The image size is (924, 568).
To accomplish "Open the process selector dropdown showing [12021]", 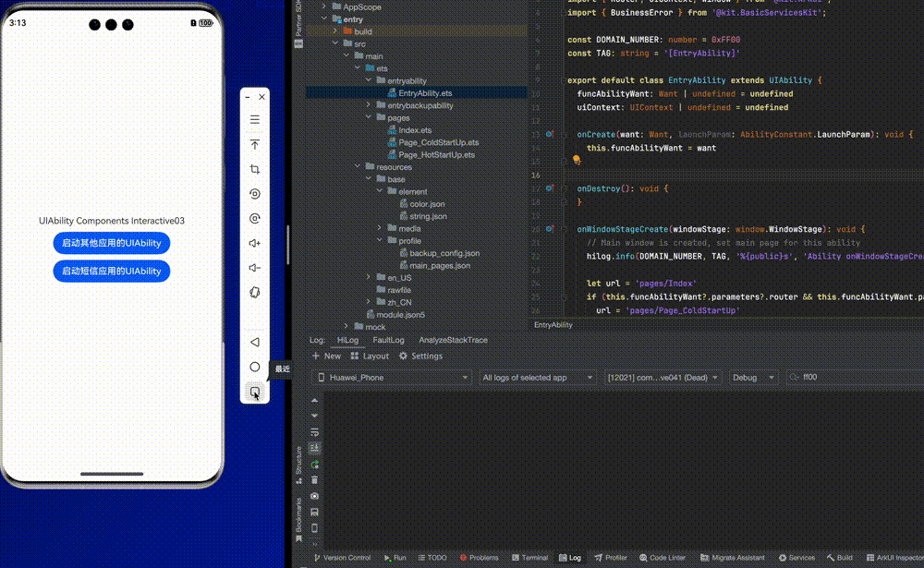I will pyautogui.click(x=662, y=378).
